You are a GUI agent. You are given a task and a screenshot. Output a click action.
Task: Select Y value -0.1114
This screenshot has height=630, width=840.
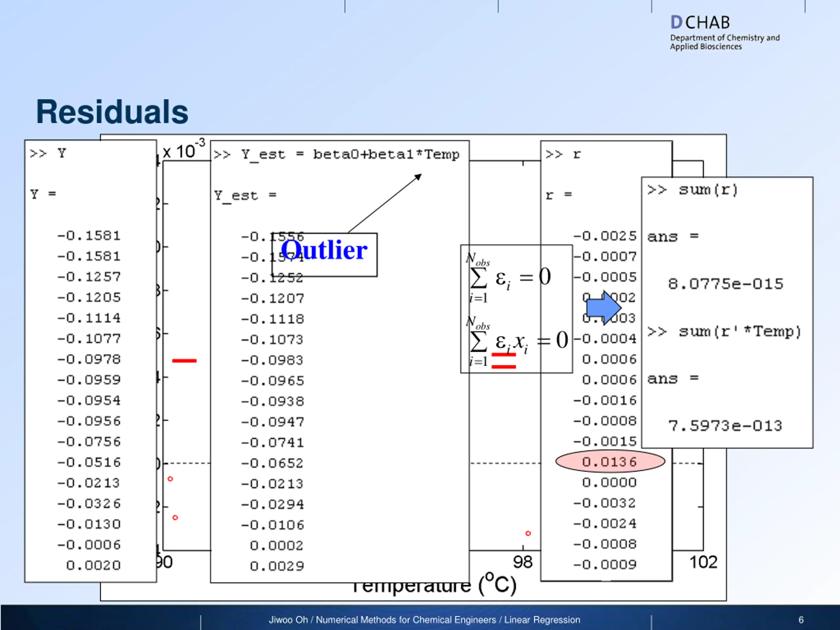click(x=89, y=318)
